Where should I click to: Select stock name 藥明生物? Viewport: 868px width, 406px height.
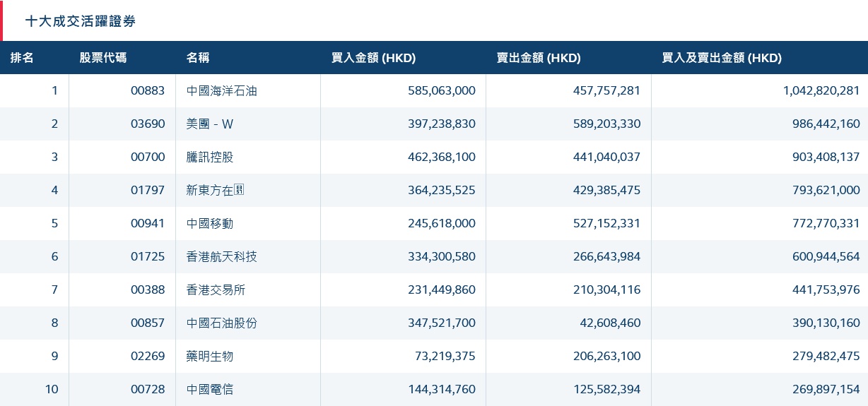[210, 356]
